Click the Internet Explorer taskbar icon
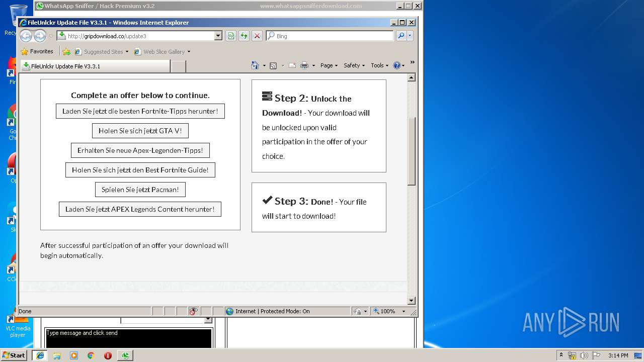Viewport: 644px width, 362px height. pos(40,355)
